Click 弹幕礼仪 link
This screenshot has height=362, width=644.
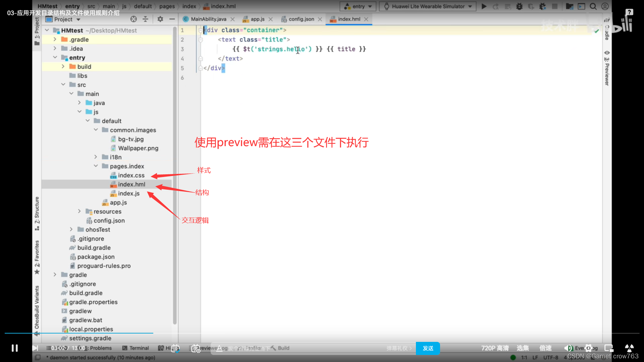click(x=399, y=348)
